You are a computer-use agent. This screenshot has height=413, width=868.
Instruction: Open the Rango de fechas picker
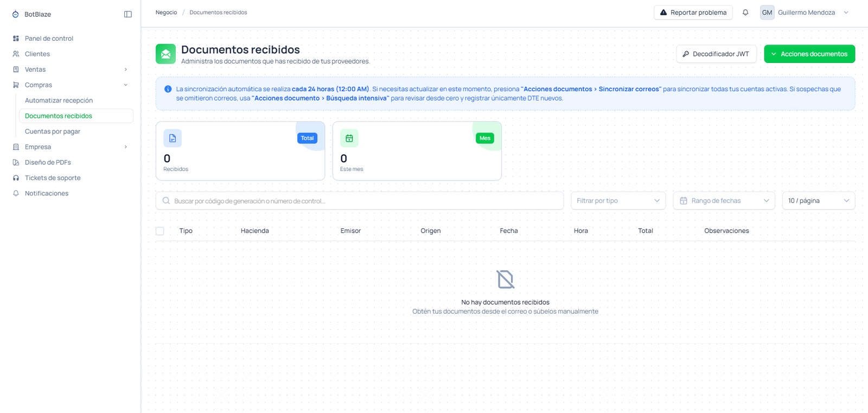[x=724, y=201]
